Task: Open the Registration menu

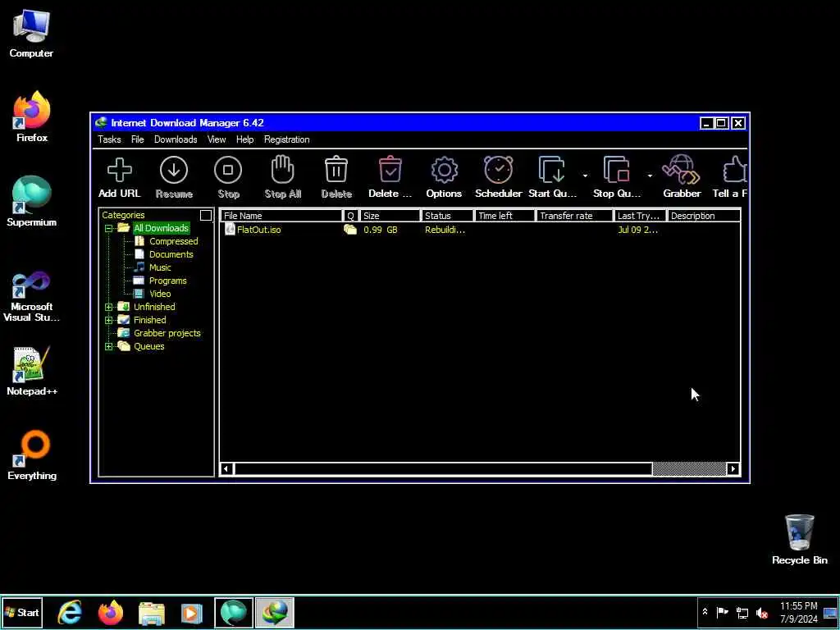Action: pyautogui.click(x=286, y=139)
